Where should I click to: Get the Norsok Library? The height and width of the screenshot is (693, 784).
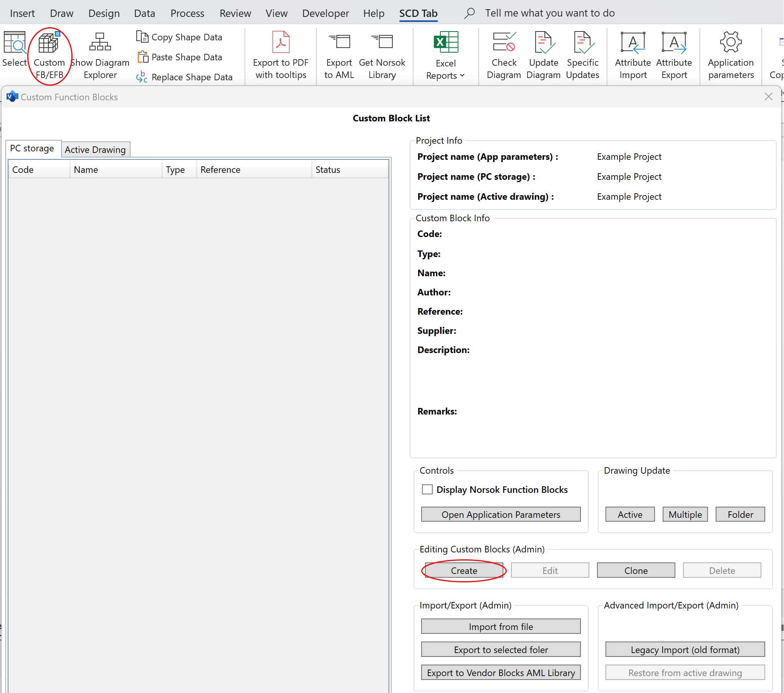382,56
